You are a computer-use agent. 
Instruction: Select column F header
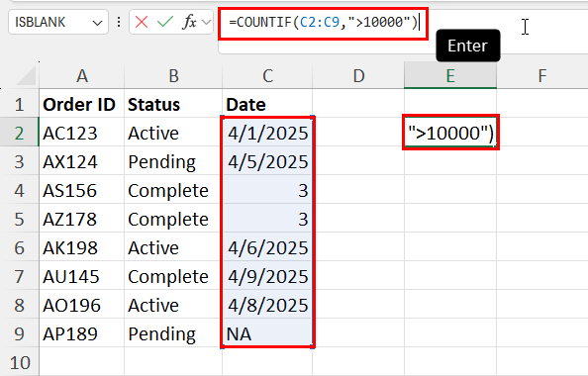[x=542, y=76]
